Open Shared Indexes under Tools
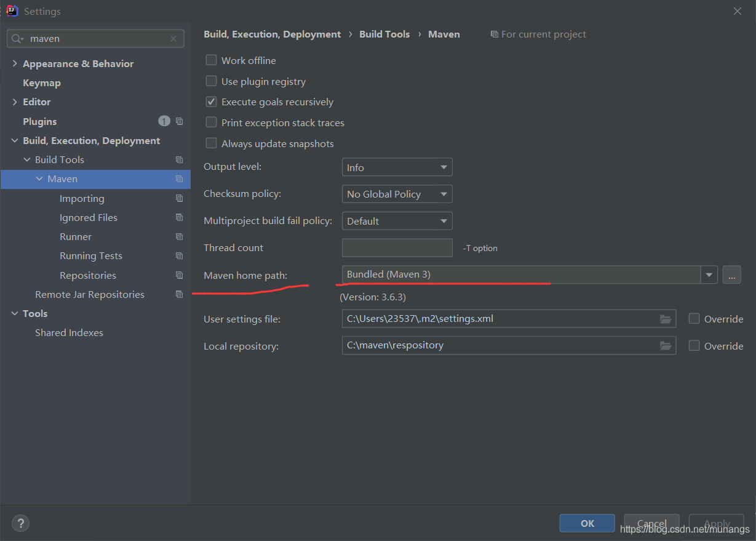Viewport: 756px width, 541px height. (x=69, y=332)
